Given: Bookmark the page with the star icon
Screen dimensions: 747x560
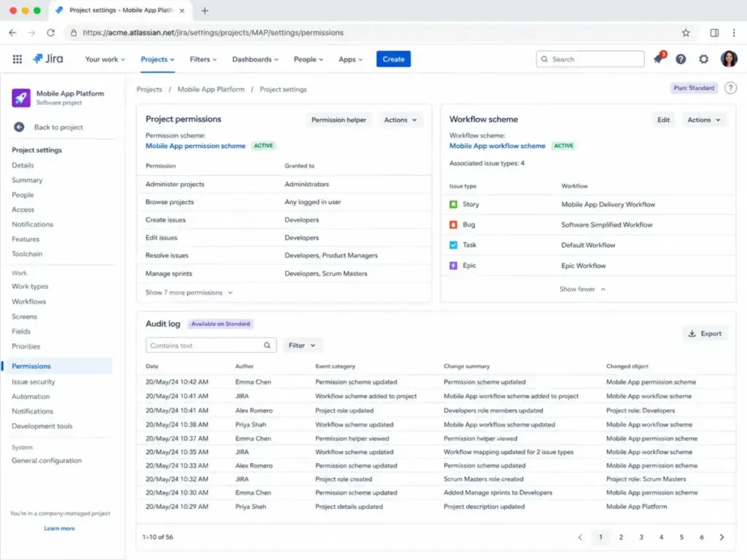Looking at the screenshot, I should (x=686, y=32).
